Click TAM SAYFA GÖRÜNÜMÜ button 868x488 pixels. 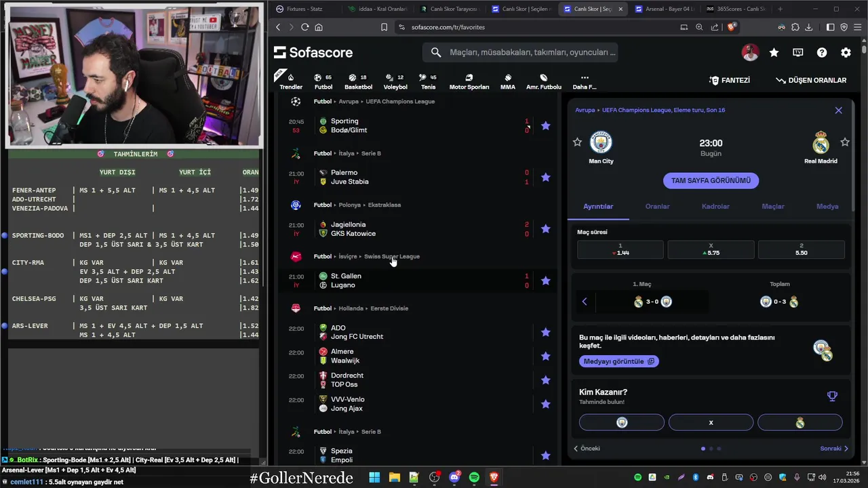(711, 181)
